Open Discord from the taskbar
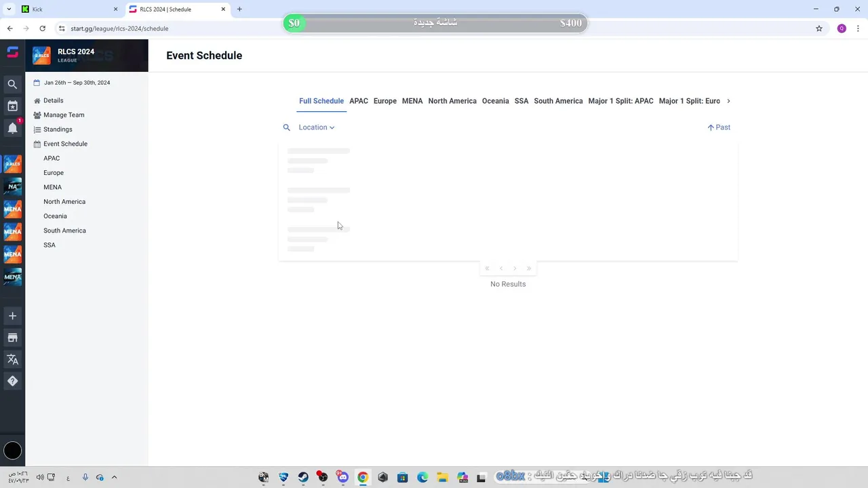Viewport: 868px width, 488px height. point(342,477)
